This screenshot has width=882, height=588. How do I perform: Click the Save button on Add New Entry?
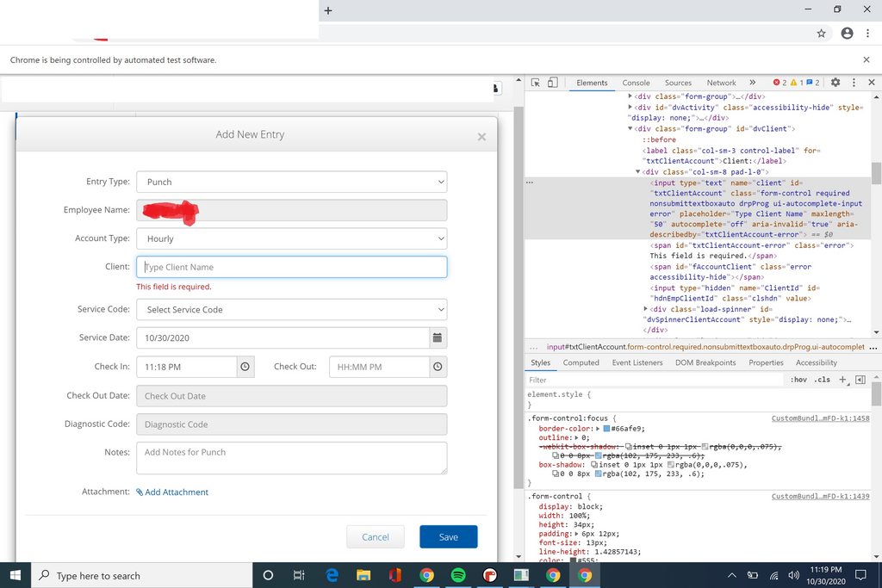click(448, 536)
